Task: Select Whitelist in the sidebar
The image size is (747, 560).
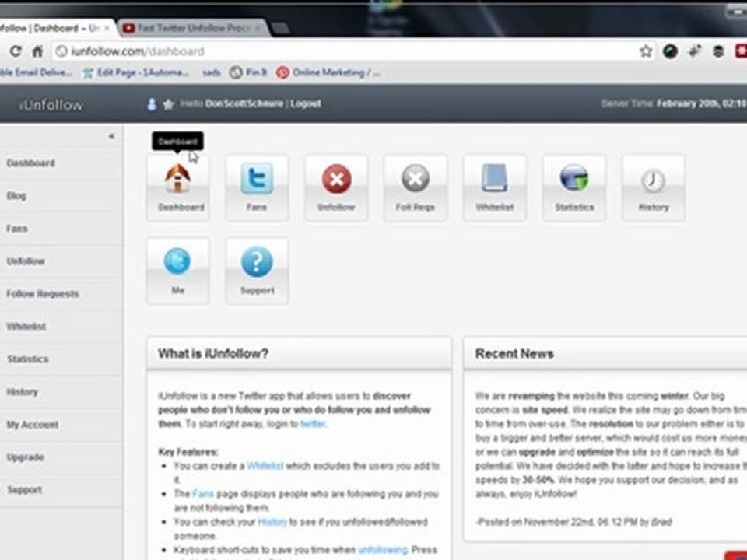Action: (61, 326)
